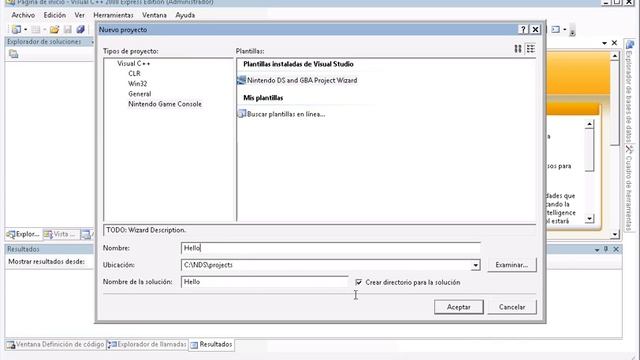This screenshot has height=360, width=640.
Task: Click into the Nombre text field
Action: (331, 248)
